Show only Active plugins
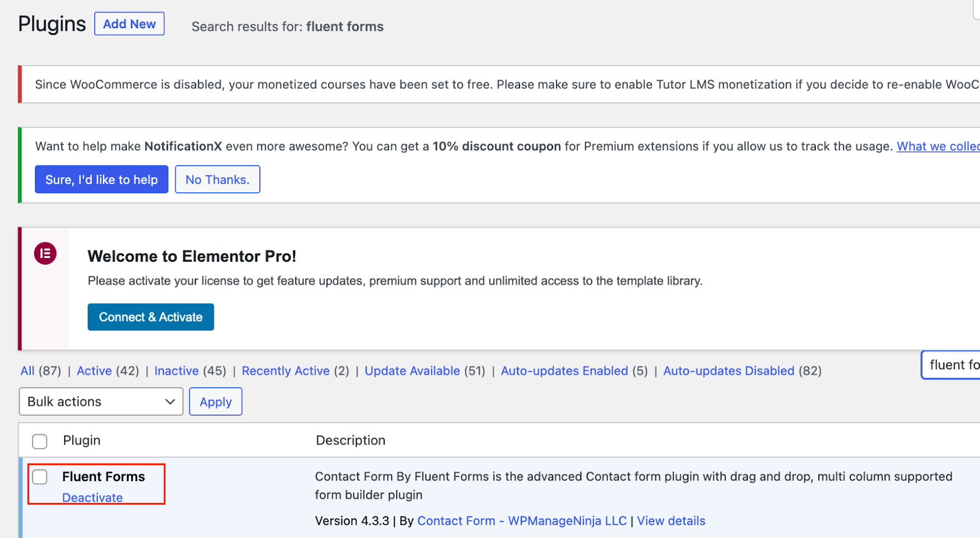 pyautogui.click(x=94, y=371)
